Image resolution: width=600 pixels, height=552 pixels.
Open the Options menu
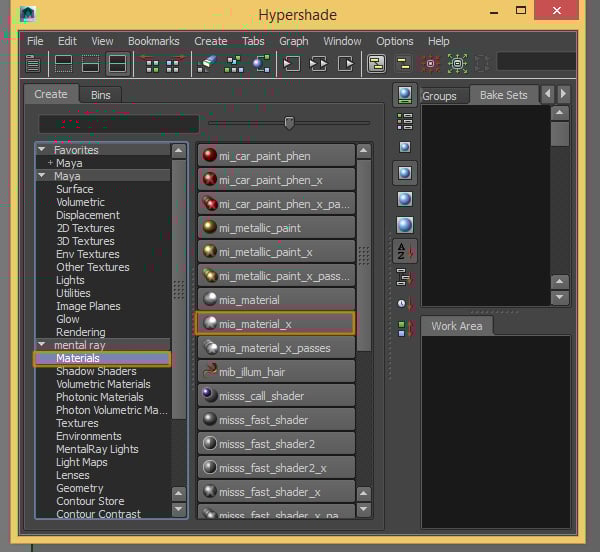395,41
